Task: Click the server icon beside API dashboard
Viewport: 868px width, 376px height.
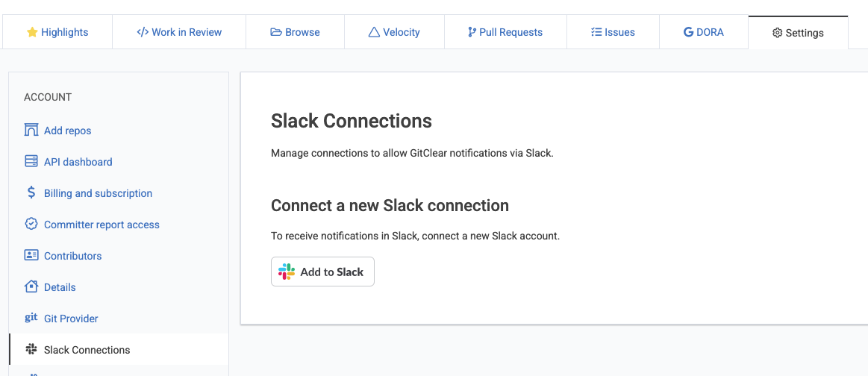Action: 31,162
